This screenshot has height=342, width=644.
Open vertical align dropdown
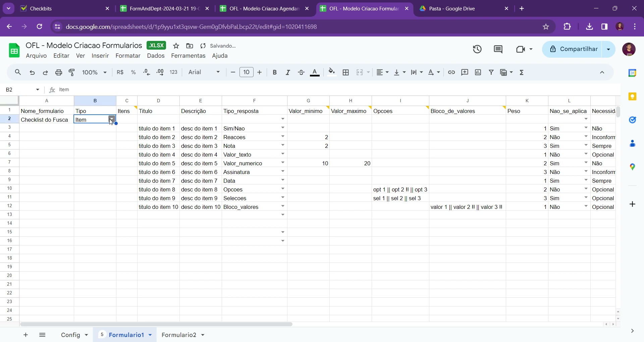pos(399,72)
